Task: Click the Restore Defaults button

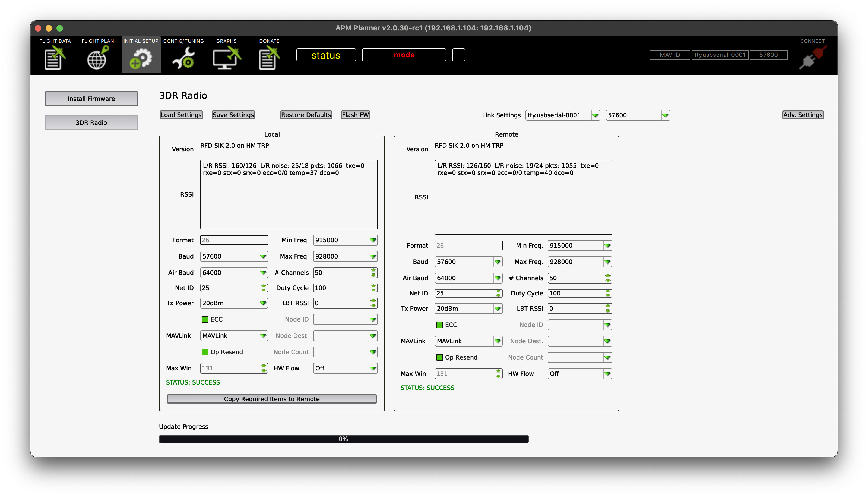Action: [306, 115]
